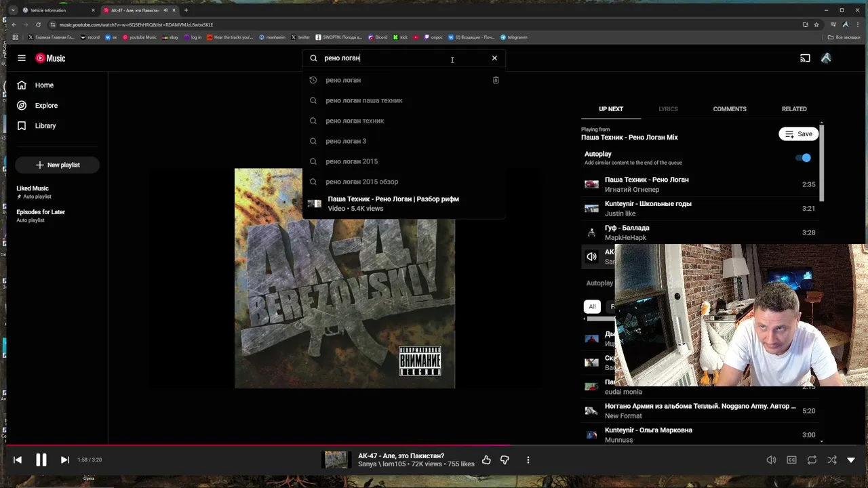Choose the suggestion 'рено логан 2015'
The height and width of the screenshot is (488, 868).
pos(404,161)
